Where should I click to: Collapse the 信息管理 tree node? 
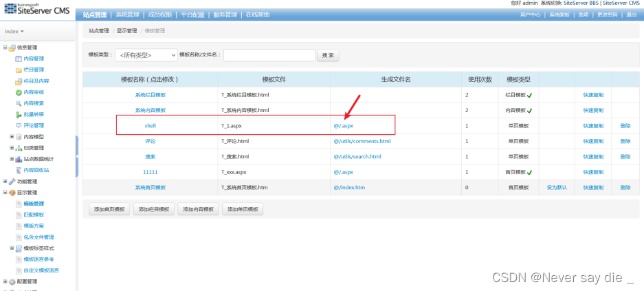point(5,47)
